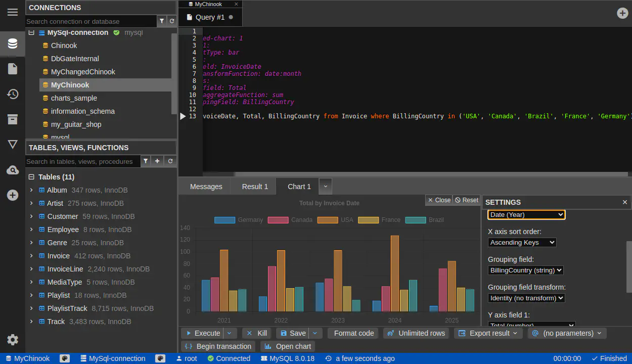632x364 pixels.
Task: Toggle USA series in chart legend
Action: 335,220
